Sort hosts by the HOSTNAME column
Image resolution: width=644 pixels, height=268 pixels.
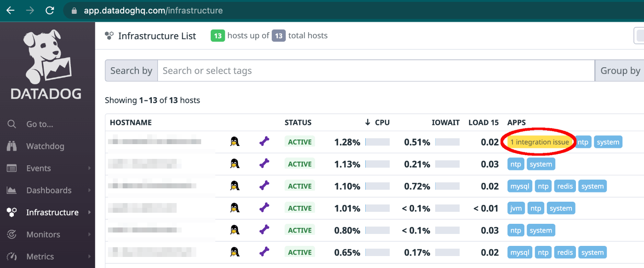(131, 122)
